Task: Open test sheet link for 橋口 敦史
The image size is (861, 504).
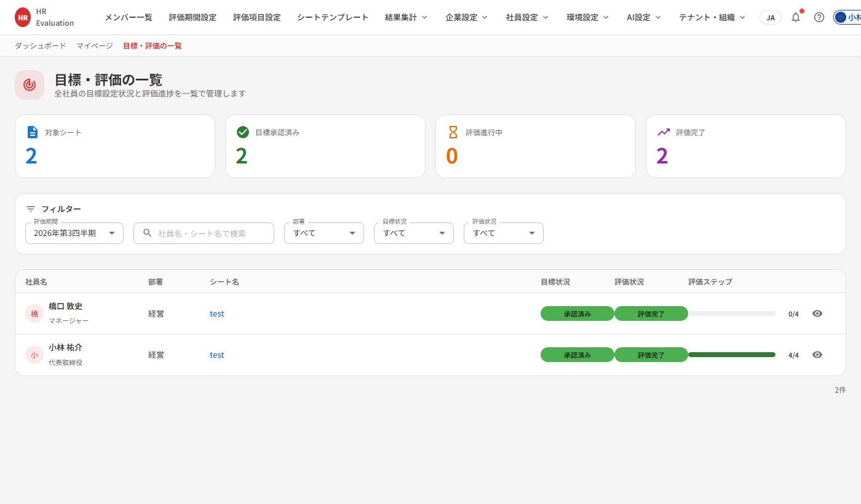Action: click(x=217, y=313)
